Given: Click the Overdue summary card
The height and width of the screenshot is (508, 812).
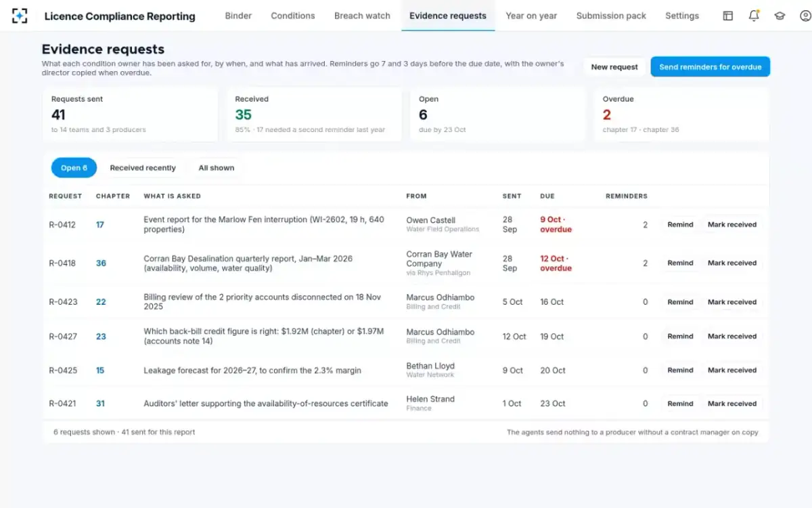Looking at the screenshot, I should pos(681,114).
